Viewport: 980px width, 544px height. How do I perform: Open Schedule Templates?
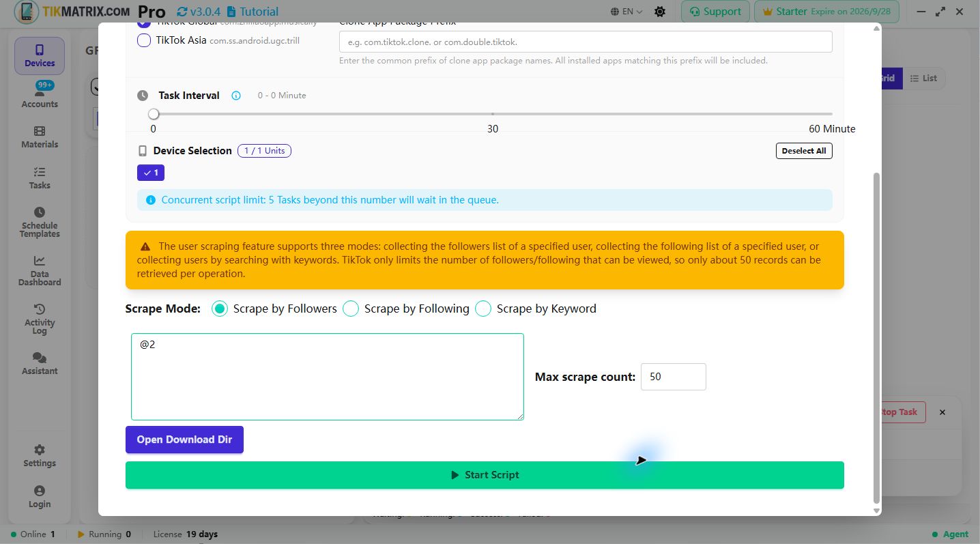[40, 222]
